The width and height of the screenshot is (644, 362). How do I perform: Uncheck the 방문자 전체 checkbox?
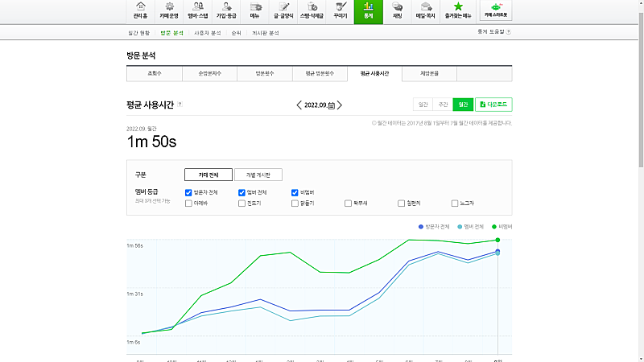pos(188,192)
